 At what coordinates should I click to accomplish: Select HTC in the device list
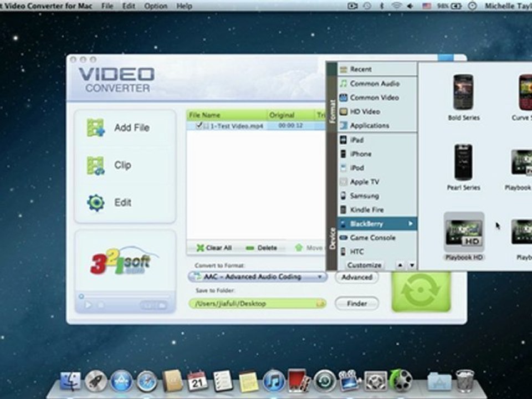tap(377, 252)
